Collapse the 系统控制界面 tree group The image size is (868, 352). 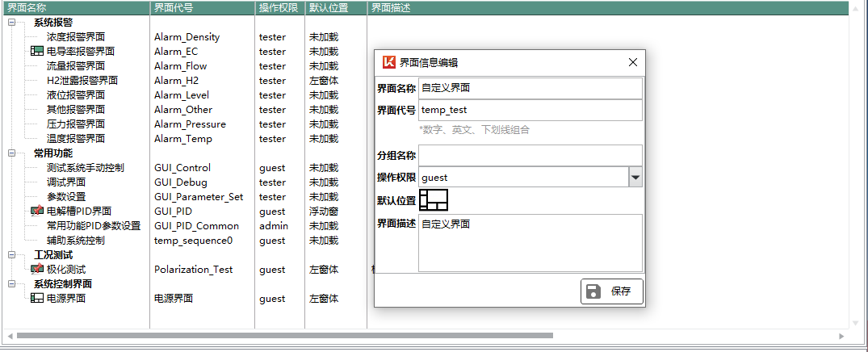tap(11, 284)
